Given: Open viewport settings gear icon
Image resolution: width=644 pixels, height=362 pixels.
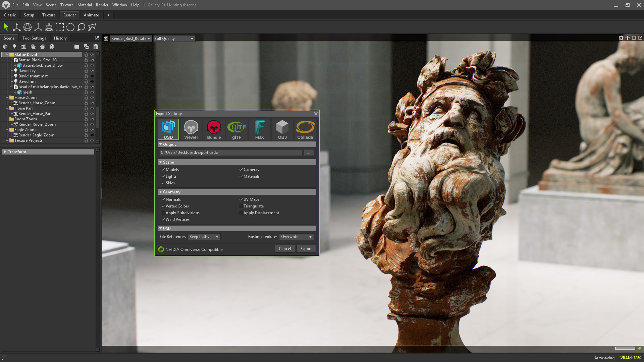Looking at the screenshot, I should click(621, 38).
